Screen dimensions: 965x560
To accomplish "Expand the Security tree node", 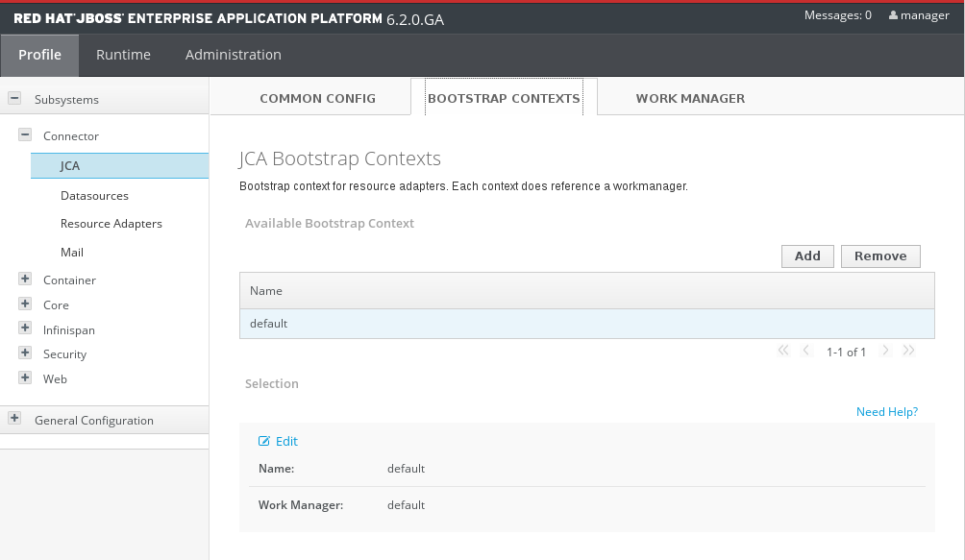I will pyautogui.click(x=25, y=353).
